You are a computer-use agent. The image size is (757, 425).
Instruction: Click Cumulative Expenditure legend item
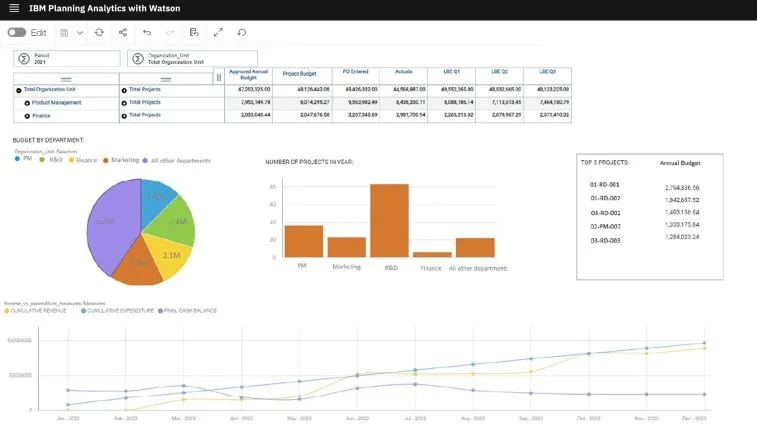(x=117, y=311)
